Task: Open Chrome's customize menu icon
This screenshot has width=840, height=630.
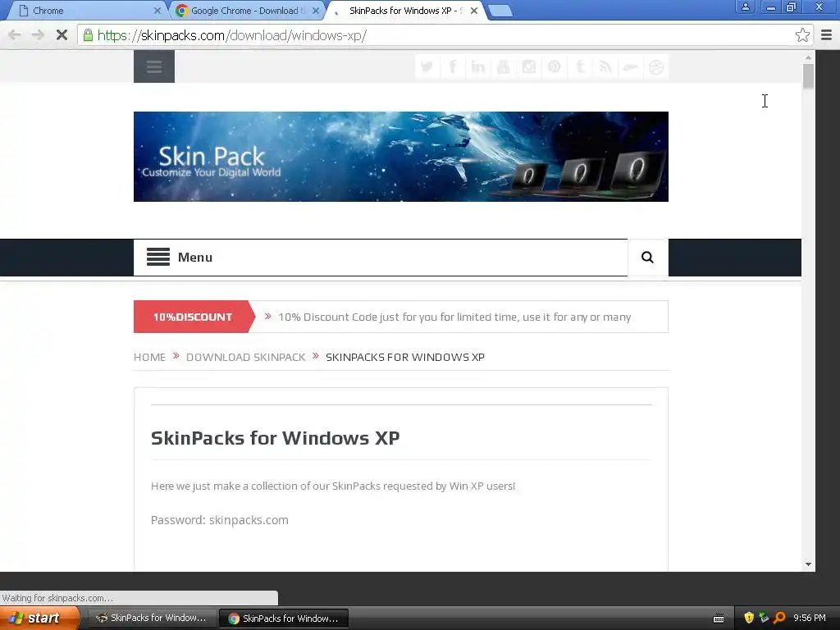Action: coord(827,35)
